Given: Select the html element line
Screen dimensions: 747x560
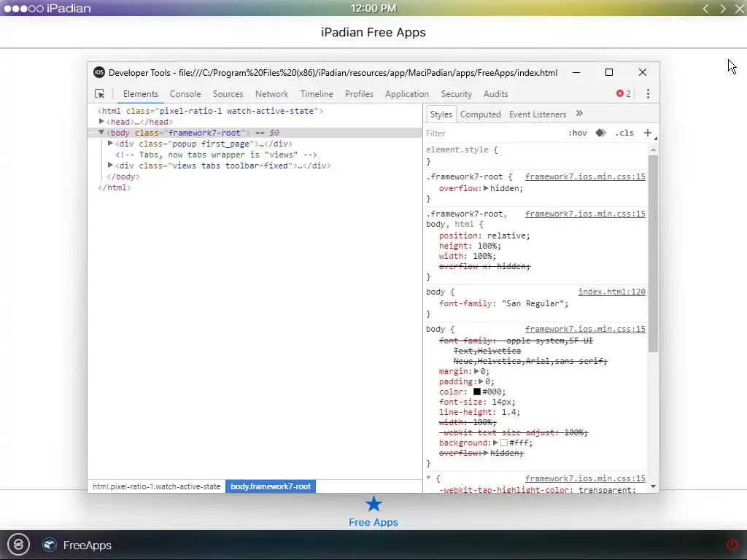Looking at the screenshot, I should (x=211, y=111).
